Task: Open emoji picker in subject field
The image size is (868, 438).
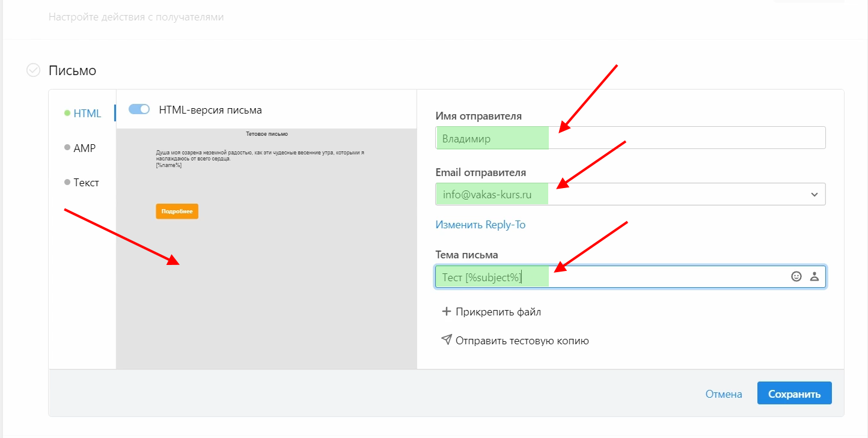Action: tap(796, 277)
